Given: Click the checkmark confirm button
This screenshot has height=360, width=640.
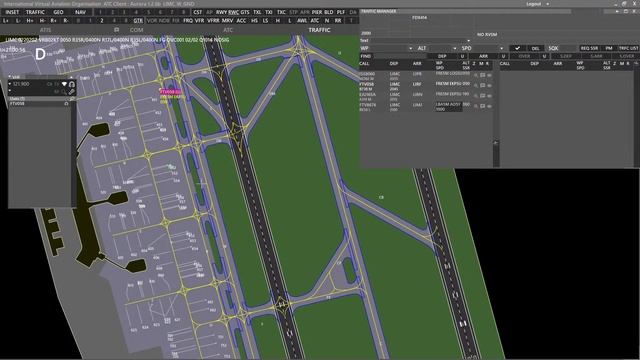Looking at the screenshot, I should pos(517,48).
